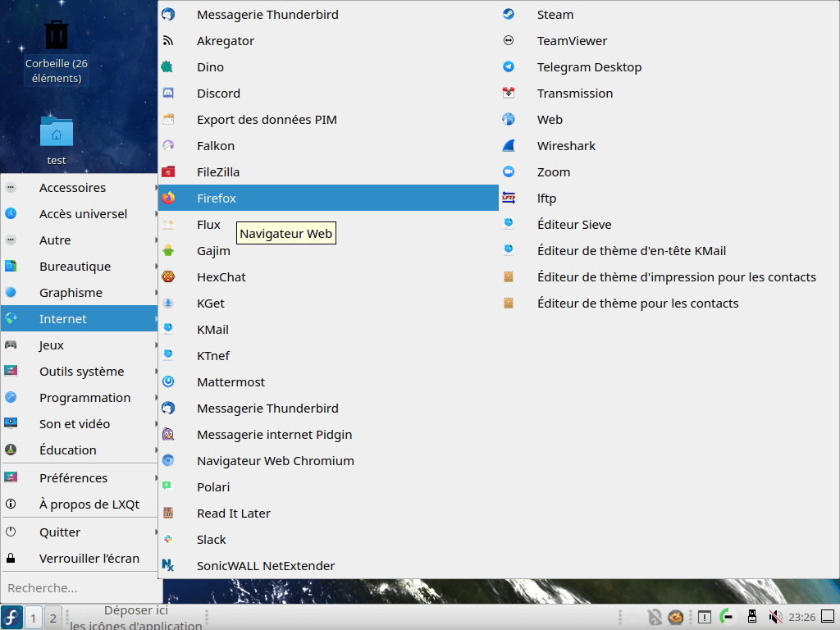Viewport: 840px width, 630px height.
Task: Expand the Son et vidéo submenu
Action: coord(80,424)
